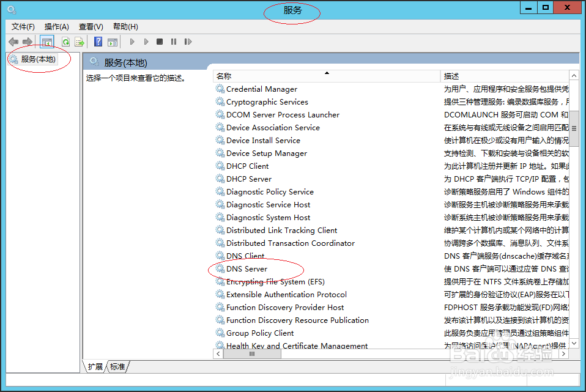Restart the selected service

pos(188,41)
